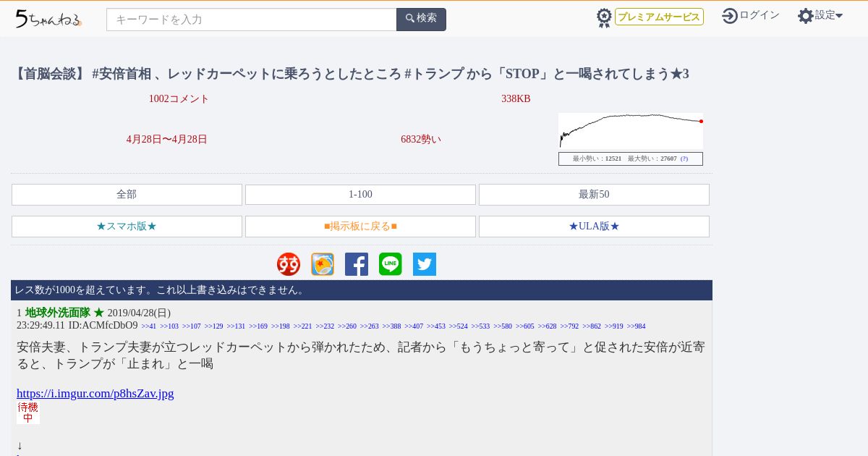This screenshot has width=868, height=456.
Task: Open reply anchor >>263
Action: click(x=370, y=326)
